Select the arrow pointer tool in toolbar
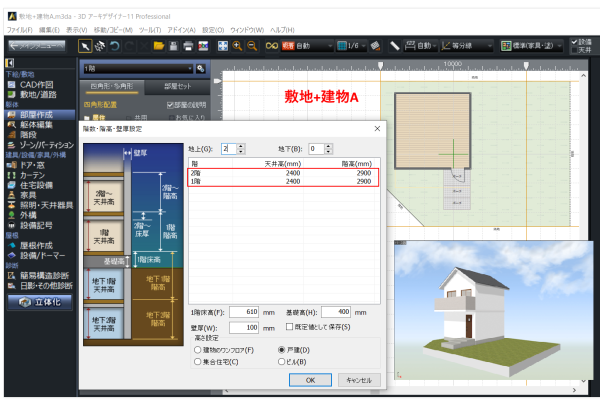The height and width of the screenshot is (404, 600). click(x=84, y=46)
